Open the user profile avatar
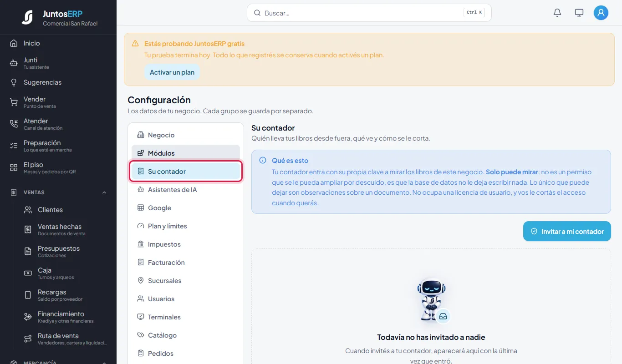The height and width of the screenshot is (364, 622). pyautogui.click(x=601, y=13)
